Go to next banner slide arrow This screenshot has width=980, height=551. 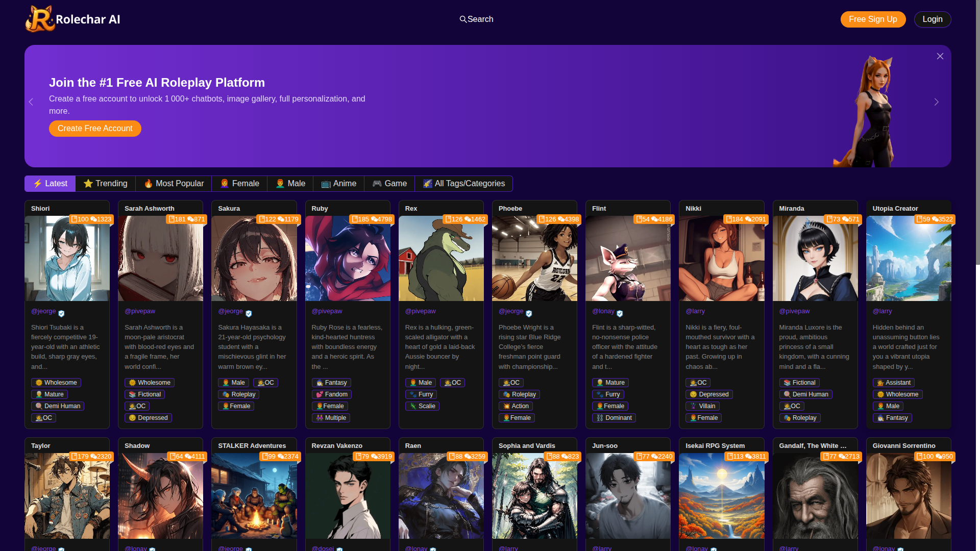coord(936,102)
